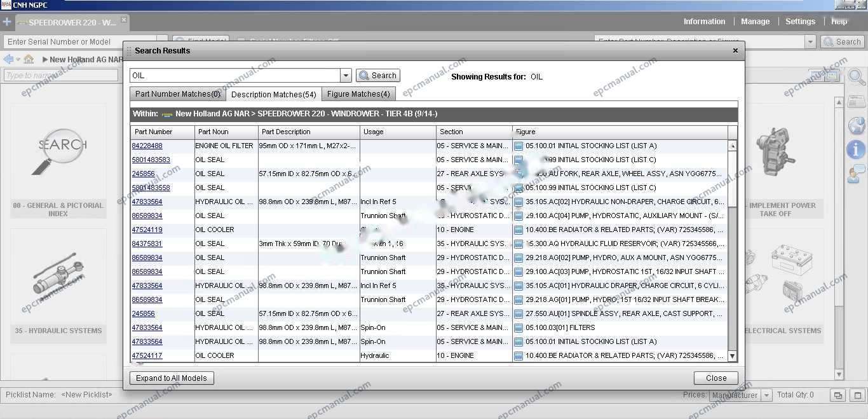
Task: Open figure icon for 35.105.AC[01] HYDRAULIC DRAPER row
Action: (519, 285)
